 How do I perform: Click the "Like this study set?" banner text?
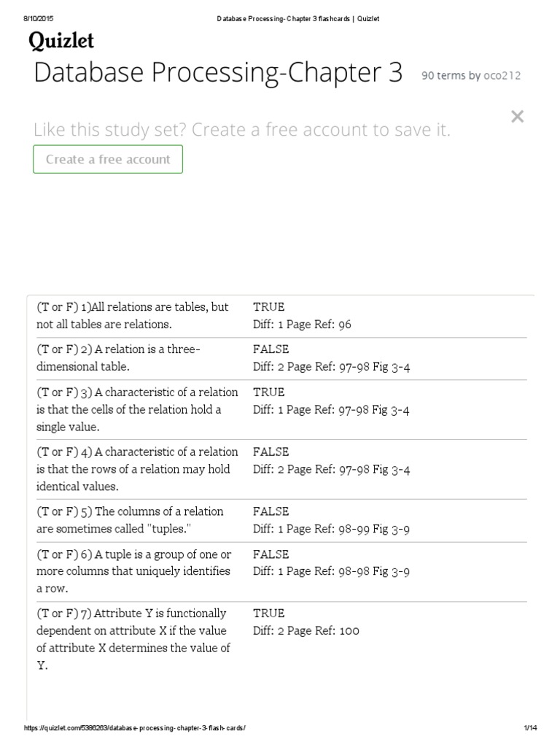click(242, 130)
